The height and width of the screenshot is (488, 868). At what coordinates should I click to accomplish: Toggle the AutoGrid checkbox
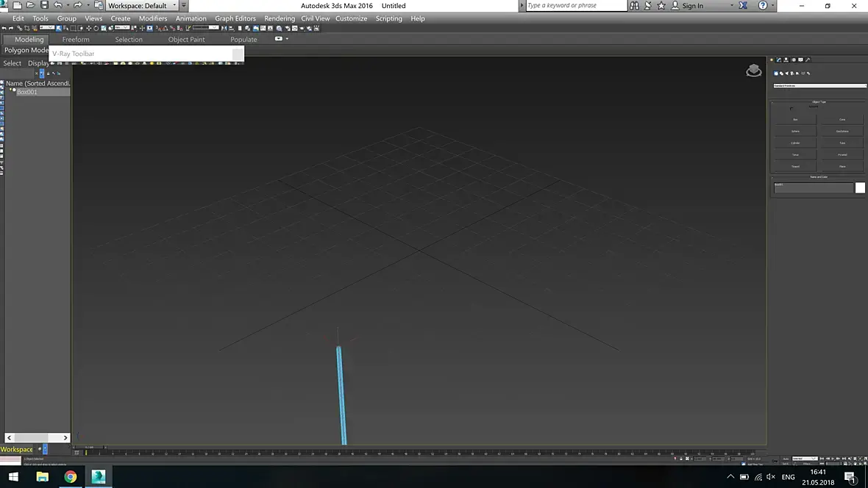(x=791, y=108)
